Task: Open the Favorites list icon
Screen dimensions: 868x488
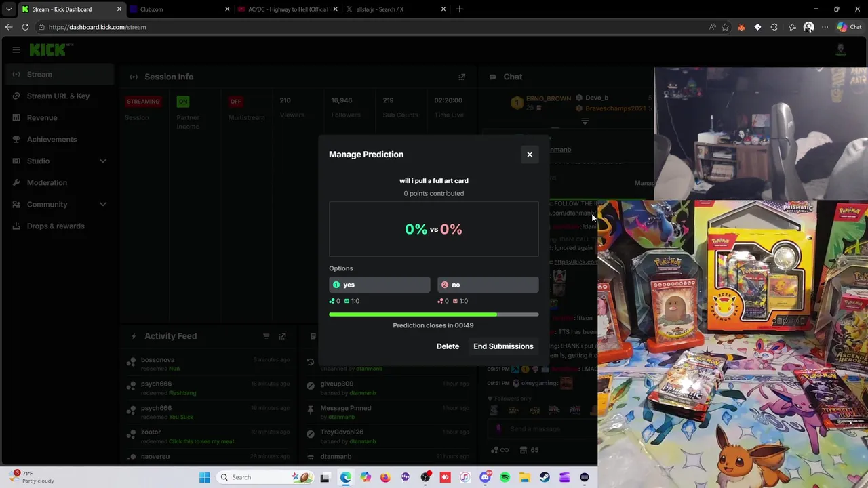Action: click(792, 27)
